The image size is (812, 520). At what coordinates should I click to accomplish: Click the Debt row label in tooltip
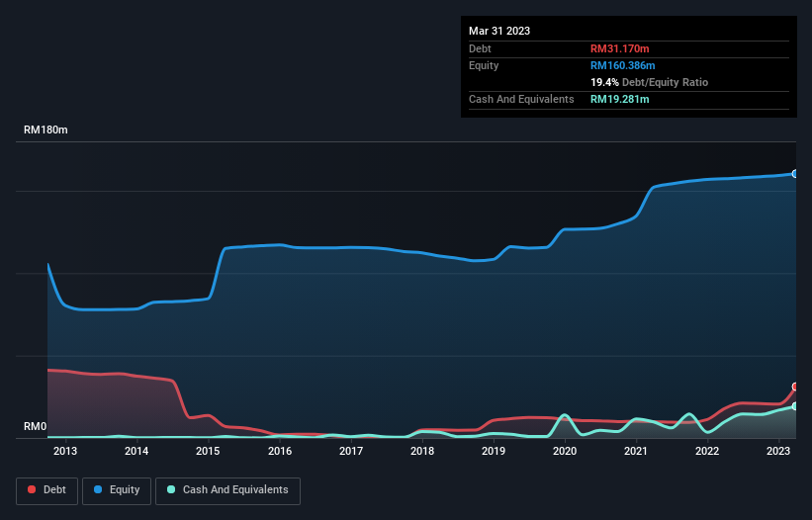(480, 48)
